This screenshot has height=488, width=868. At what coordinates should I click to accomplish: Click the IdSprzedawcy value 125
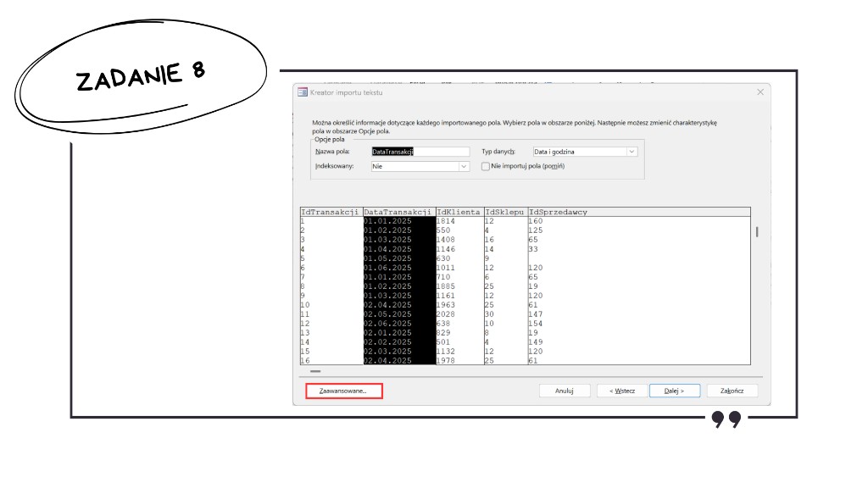coord(536,230)
